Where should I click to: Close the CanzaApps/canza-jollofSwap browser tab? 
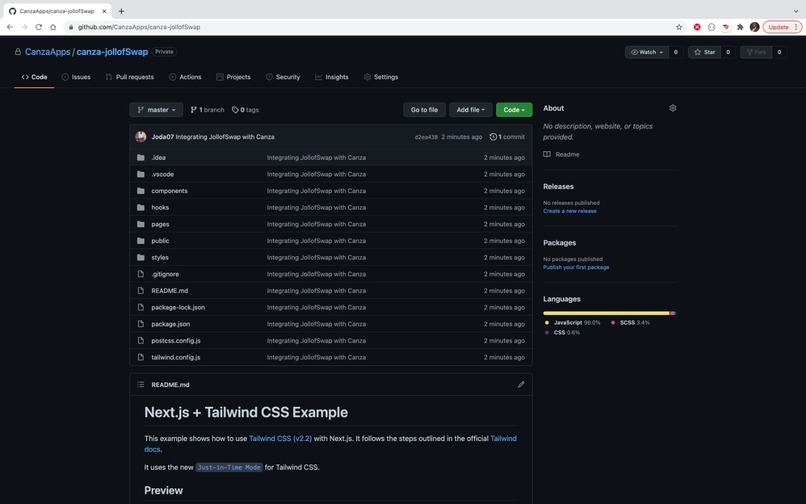coord(104,11)
